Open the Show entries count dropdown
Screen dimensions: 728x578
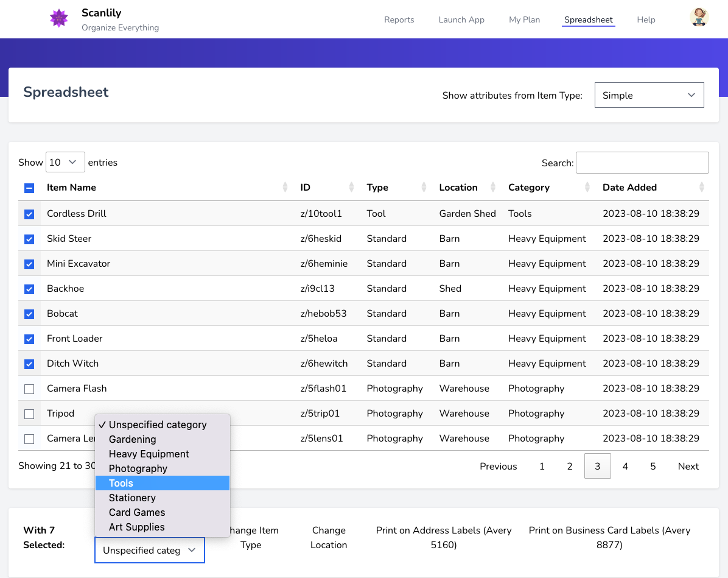[x=65, y=163]
